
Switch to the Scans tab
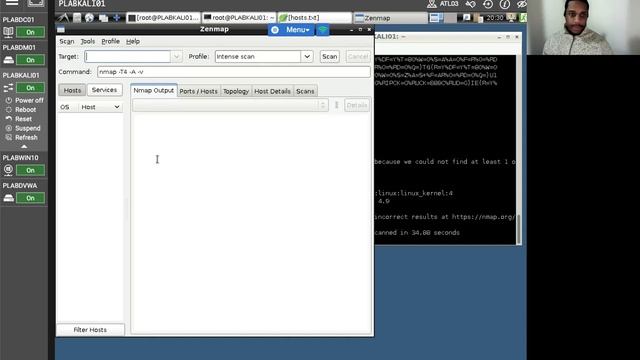tap(305, 91)
